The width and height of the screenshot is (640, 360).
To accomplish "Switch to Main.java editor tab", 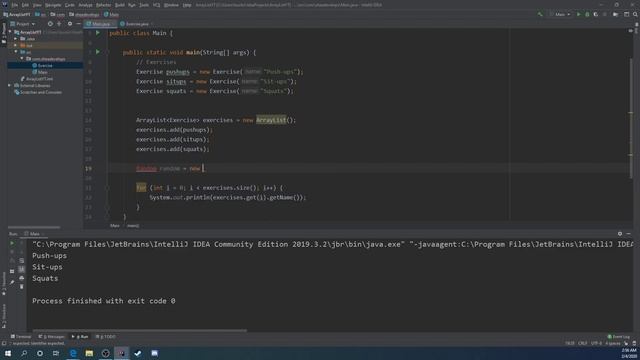I will 100,24.
